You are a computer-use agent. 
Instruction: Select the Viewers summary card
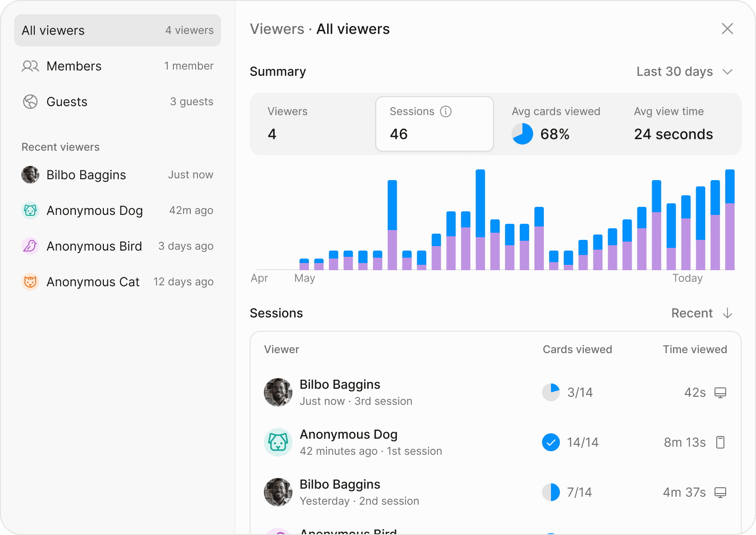click(313, 124)
